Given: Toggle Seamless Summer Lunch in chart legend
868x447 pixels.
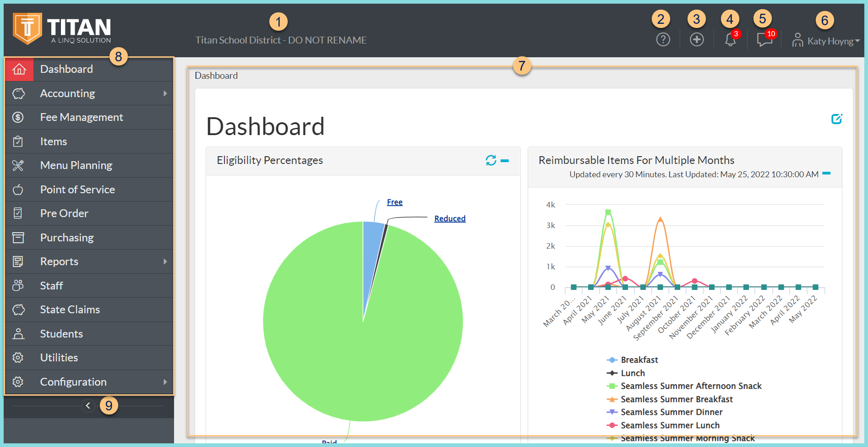Looking at the screenshot, I should pos(669,425).
